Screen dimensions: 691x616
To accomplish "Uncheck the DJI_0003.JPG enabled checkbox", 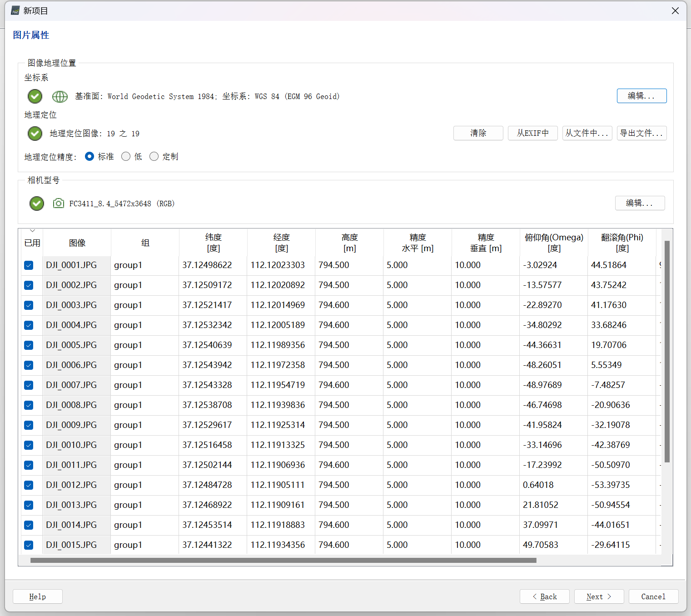I will click(29, 305).
